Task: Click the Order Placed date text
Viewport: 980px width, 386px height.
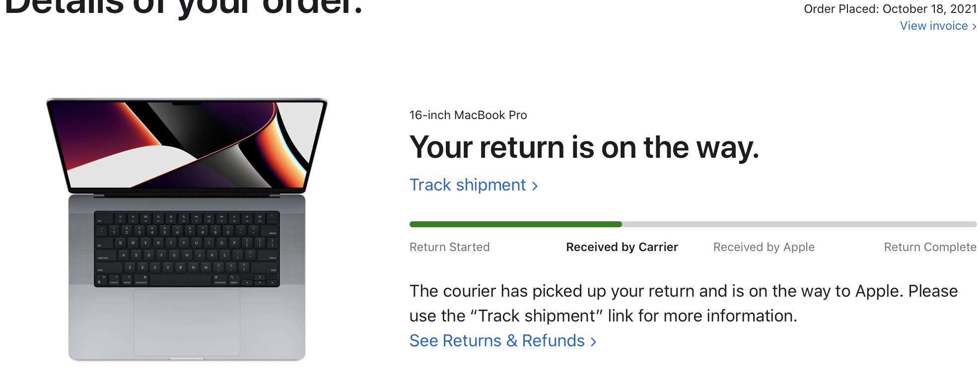Action: (x=890, y=9)
